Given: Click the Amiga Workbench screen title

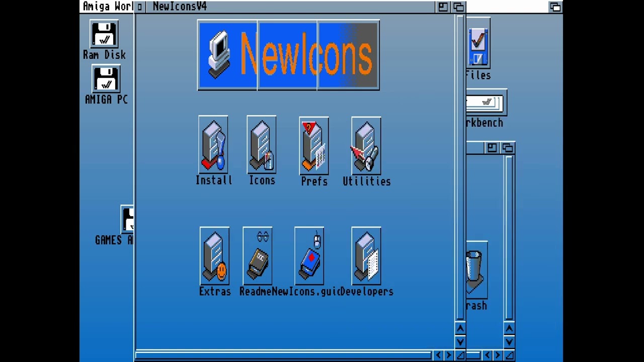Looking at the screenshot, I should click(x=108, y=7).
